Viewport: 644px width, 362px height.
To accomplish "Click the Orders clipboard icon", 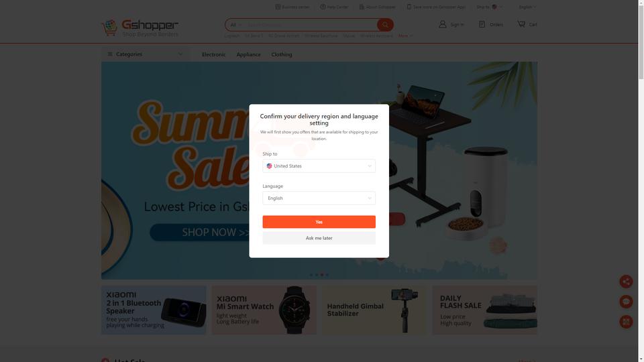I will click(482, 24).
